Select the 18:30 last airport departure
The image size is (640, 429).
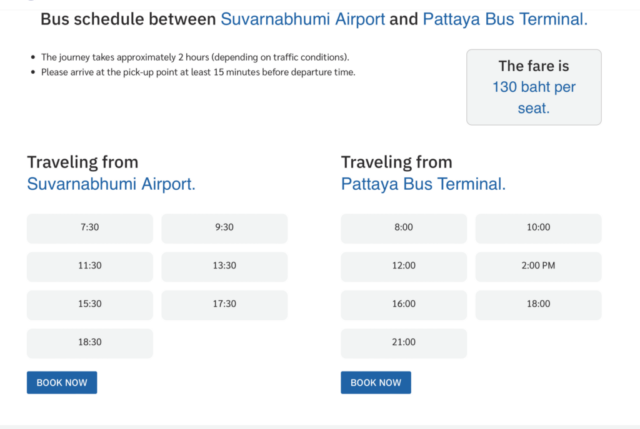[90, 344]
